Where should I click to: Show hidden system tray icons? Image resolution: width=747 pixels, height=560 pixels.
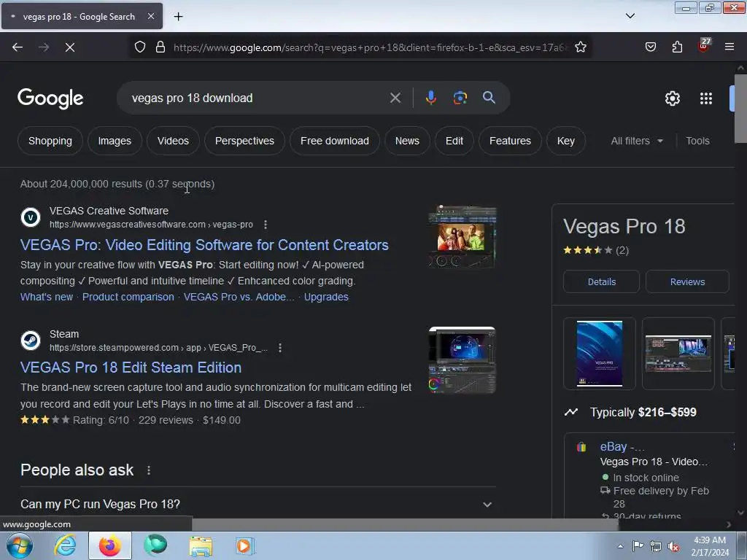[x=620, y=547]
